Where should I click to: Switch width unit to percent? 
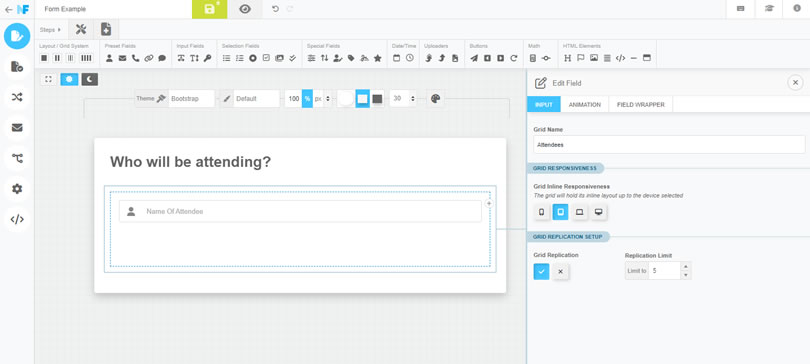[x=307, y=99]
